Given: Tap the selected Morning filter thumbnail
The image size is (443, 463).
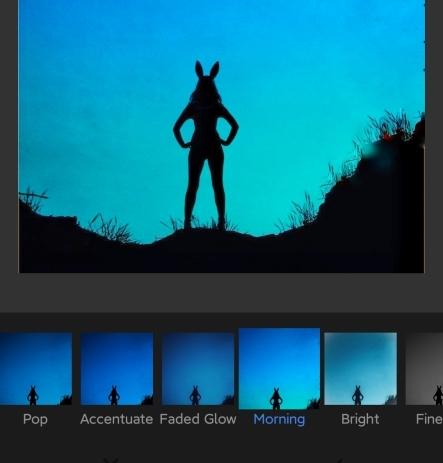Looking at the screenshot, I should [279, 369].
